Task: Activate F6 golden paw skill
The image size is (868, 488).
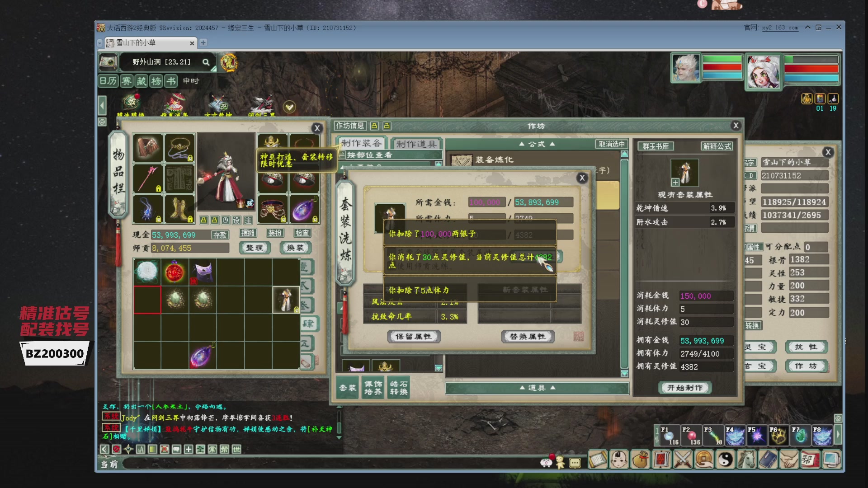Action: 778,436
